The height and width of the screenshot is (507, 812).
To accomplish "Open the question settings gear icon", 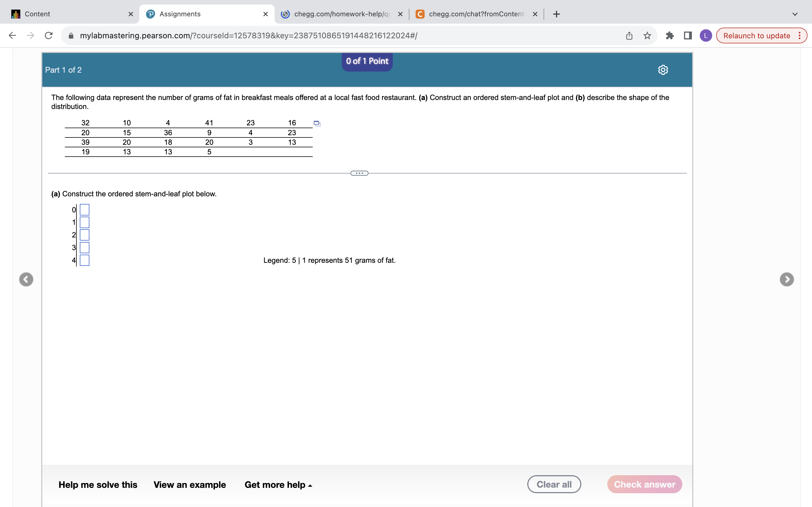I will 663,69.
